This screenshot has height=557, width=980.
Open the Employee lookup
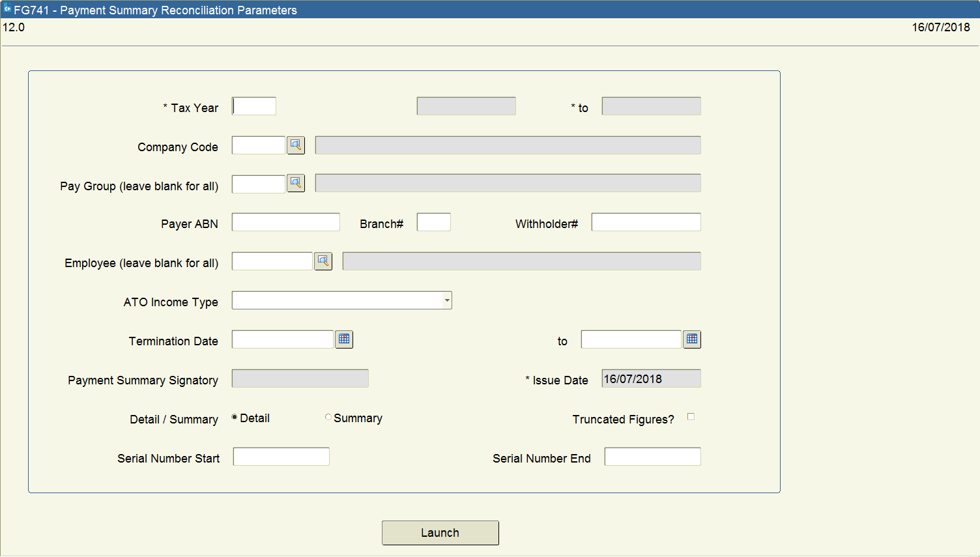323,261
